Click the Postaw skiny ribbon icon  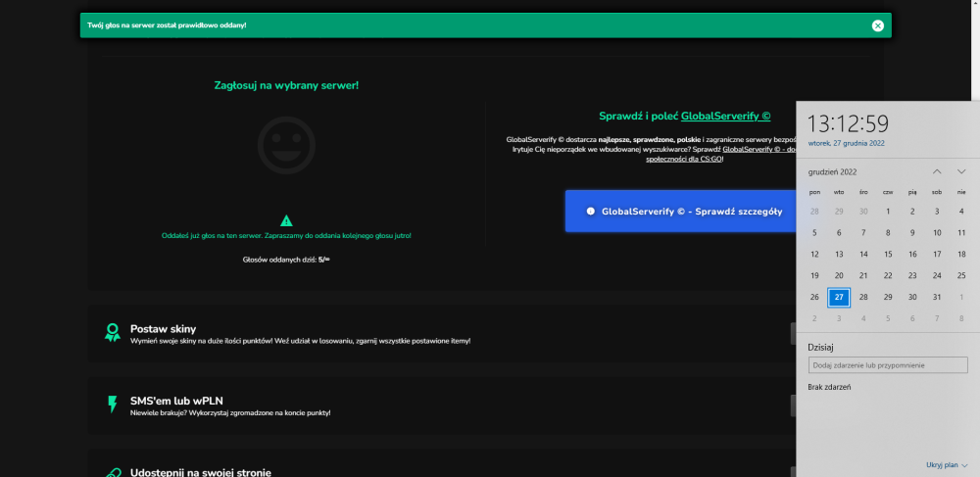click(x=113, y=332)
